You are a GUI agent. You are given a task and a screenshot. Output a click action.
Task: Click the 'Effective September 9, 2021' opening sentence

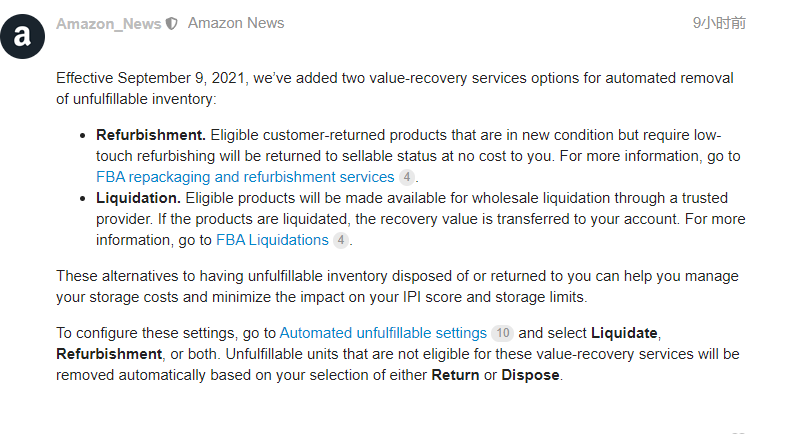pyautogui.click(x=153, y=78)
